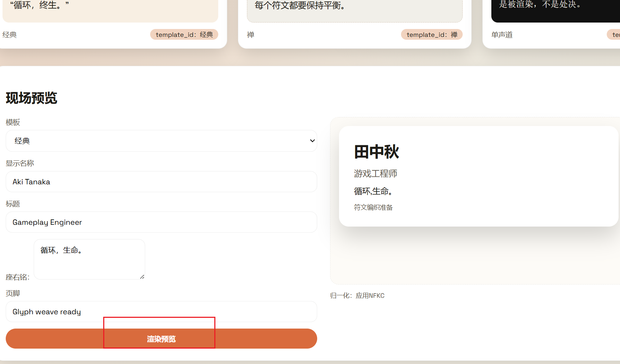
Task: Click the quote “循环,终生。” in 经典 card
Action: click(39, 5)
